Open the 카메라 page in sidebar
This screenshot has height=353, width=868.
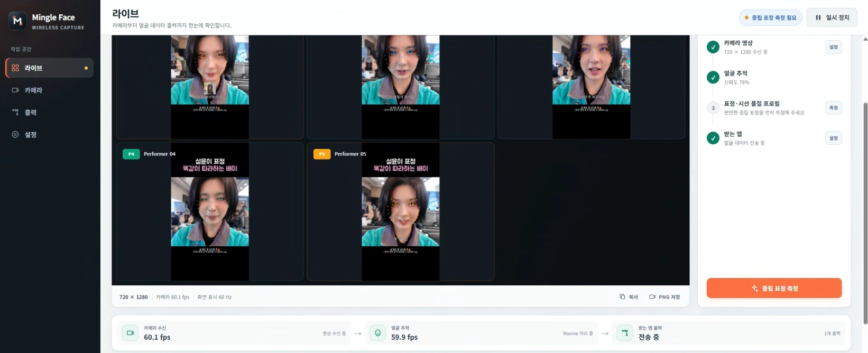click(50, 90)
